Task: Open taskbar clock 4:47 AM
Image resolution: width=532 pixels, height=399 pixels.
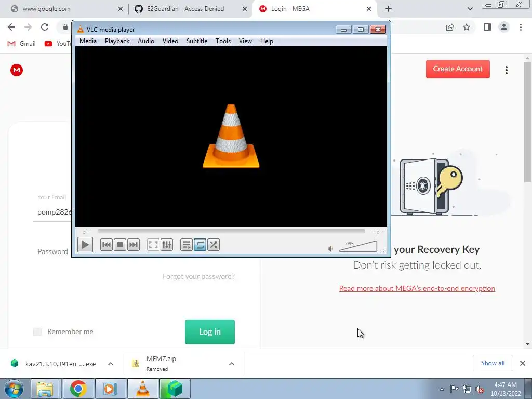Action: 506,389
